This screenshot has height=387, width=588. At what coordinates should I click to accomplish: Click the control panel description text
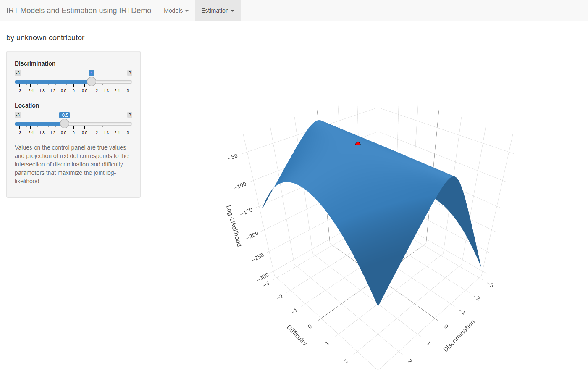(71, 164)
